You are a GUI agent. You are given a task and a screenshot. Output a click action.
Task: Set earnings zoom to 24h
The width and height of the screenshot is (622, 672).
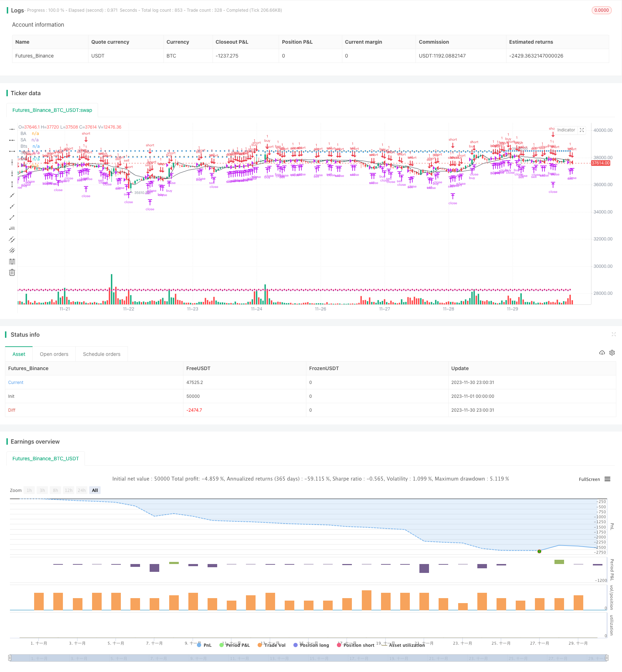click(82, 491)
